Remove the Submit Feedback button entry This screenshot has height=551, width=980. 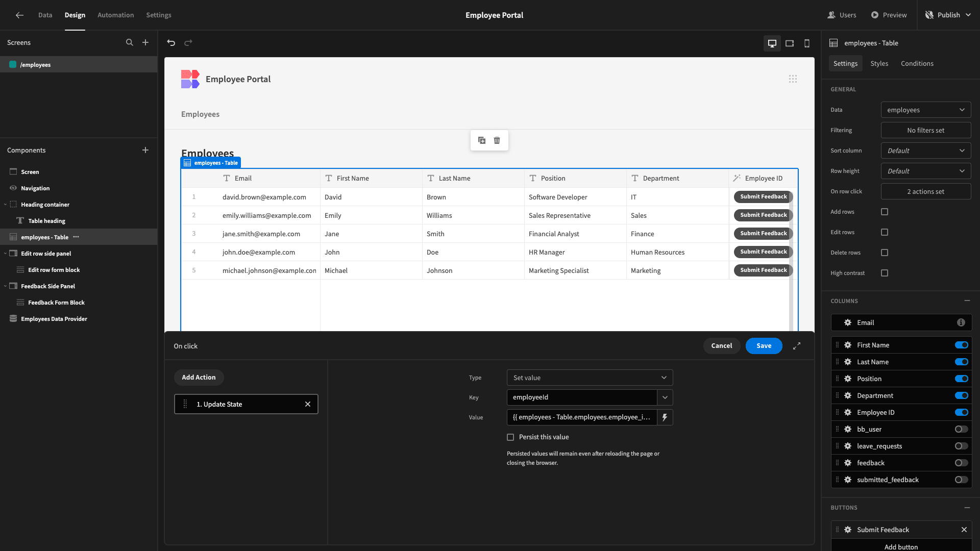point(964,530)
